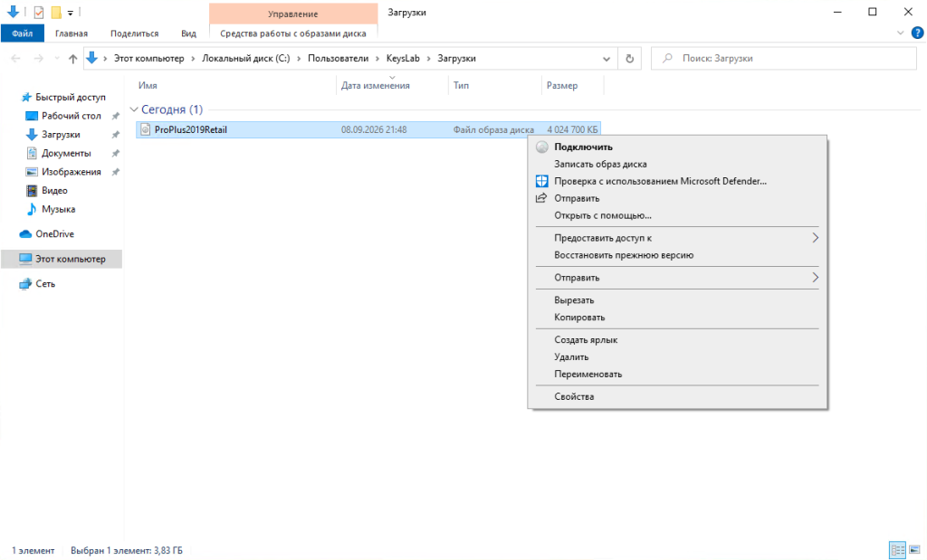
Task: Click the New folder quick access icon
Action: (x=56, y=12)
